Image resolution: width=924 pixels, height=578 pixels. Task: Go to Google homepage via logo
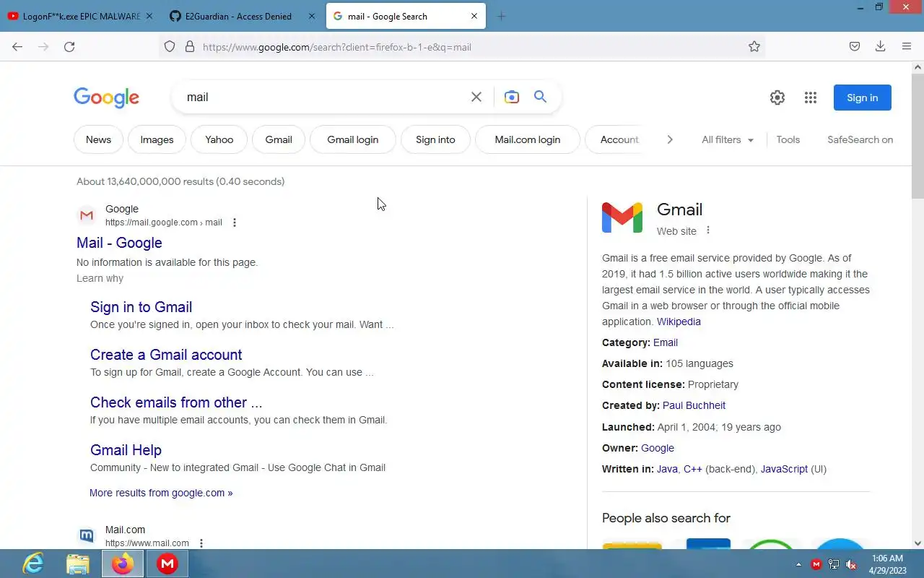(106, 98)
